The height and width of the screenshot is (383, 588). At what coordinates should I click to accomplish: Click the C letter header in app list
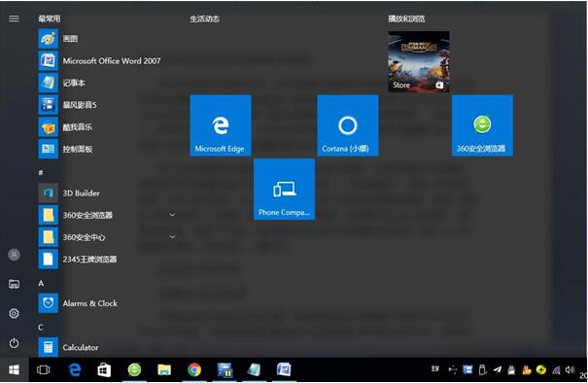click(41, 328)
